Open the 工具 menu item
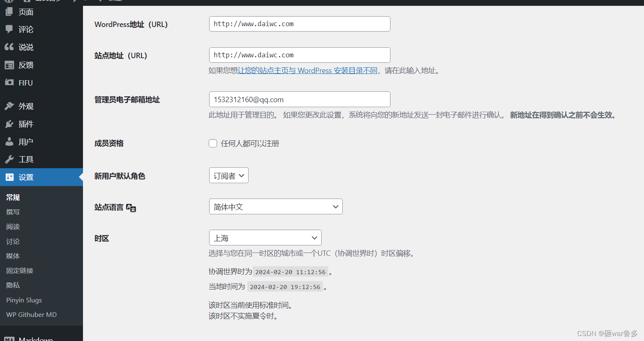 [x=41, y=159]
